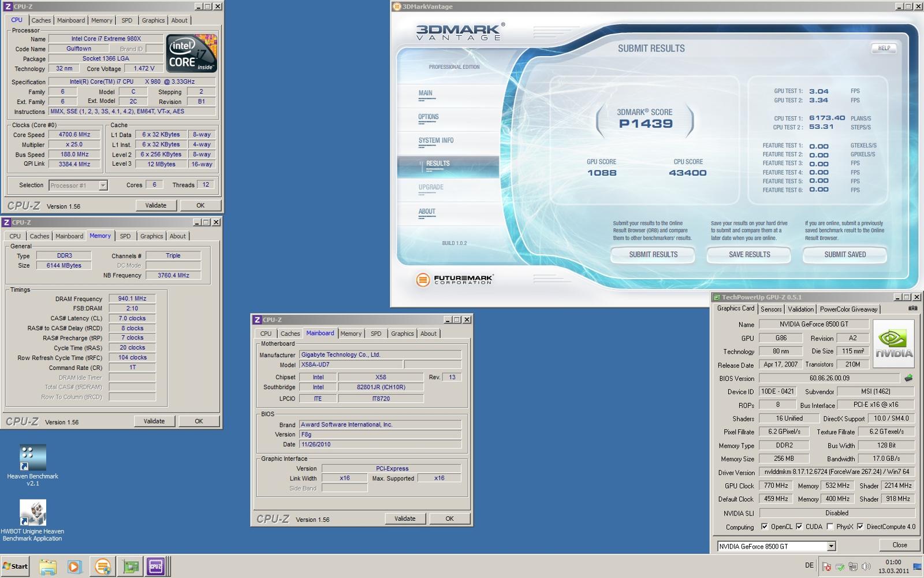Click the Safely Remove Hardware tray icon
The width and height of the screenshot is (924, 578).
click(840, 567)
